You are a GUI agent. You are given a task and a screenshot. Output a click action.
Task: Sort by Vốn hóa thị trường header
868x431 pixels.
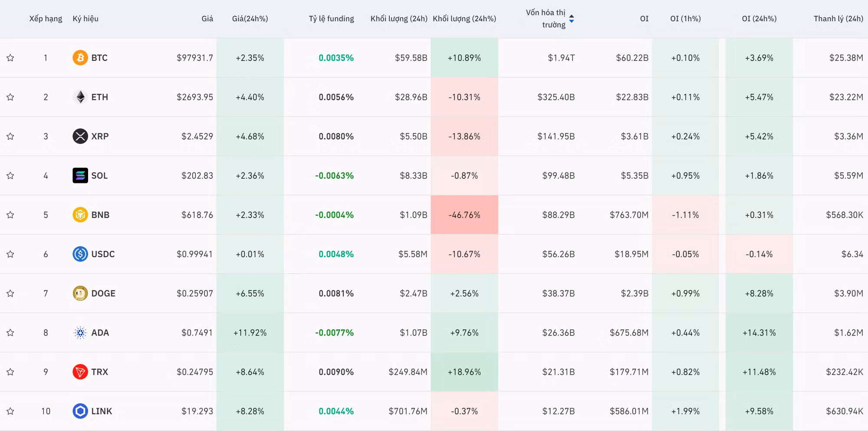click(546, 19)
